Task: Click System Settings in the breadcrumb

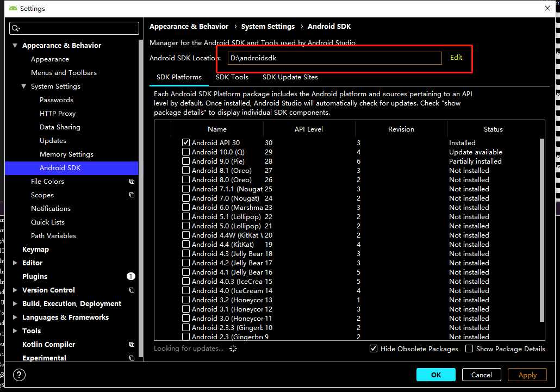Action: (x=268, y=27)
